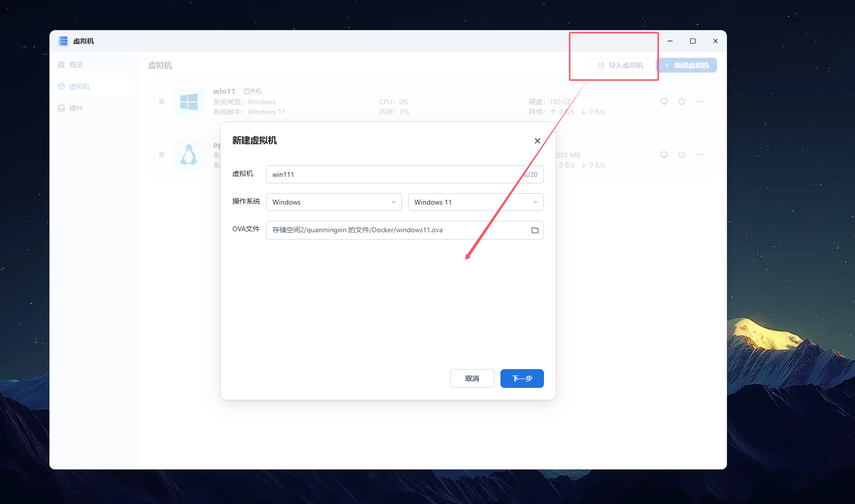The height and width of the screenshot is (504, 855).
Task: Browse for OVA file with folder icon
Action: point(535,230)
